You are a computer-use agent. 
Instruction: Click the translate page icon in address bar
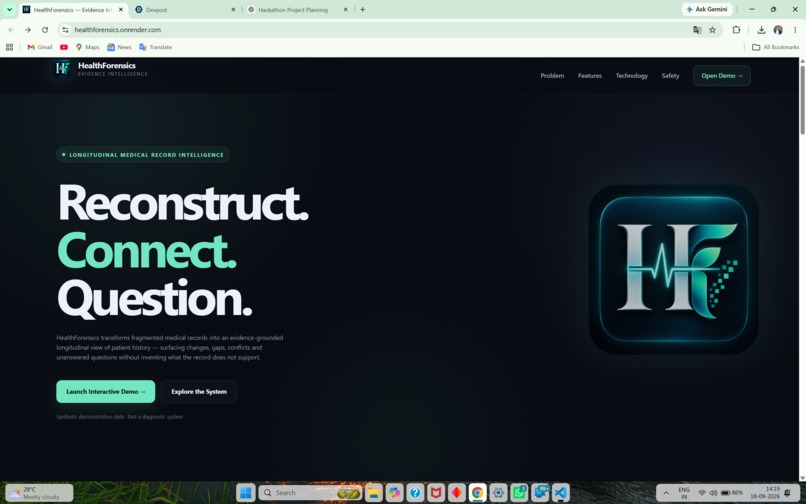point(697,30)
